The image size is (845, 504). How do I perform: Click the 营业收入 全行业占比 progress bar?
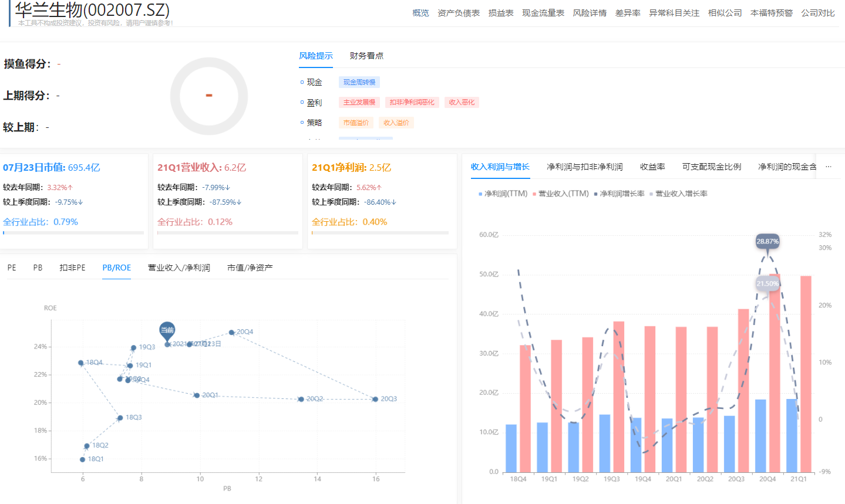point(228,233)
